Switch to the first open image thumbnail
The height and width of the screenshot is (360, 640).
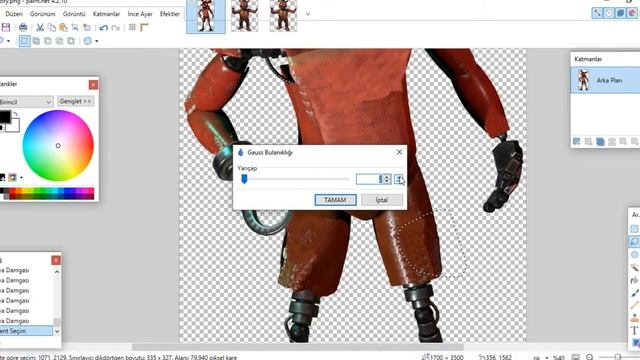[x=206, y=16]
